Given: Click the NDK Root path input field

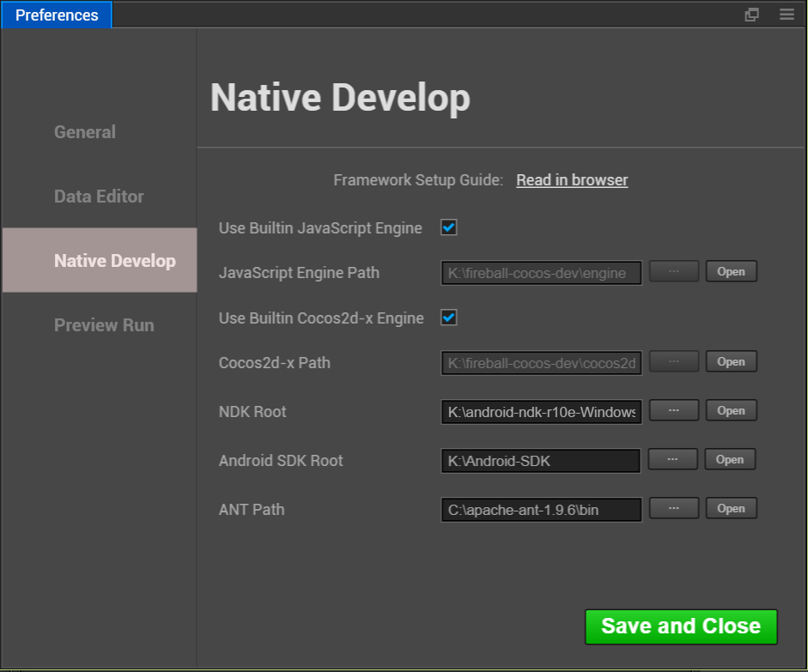Looking at the screenshot, I should [x=541, y=412].
